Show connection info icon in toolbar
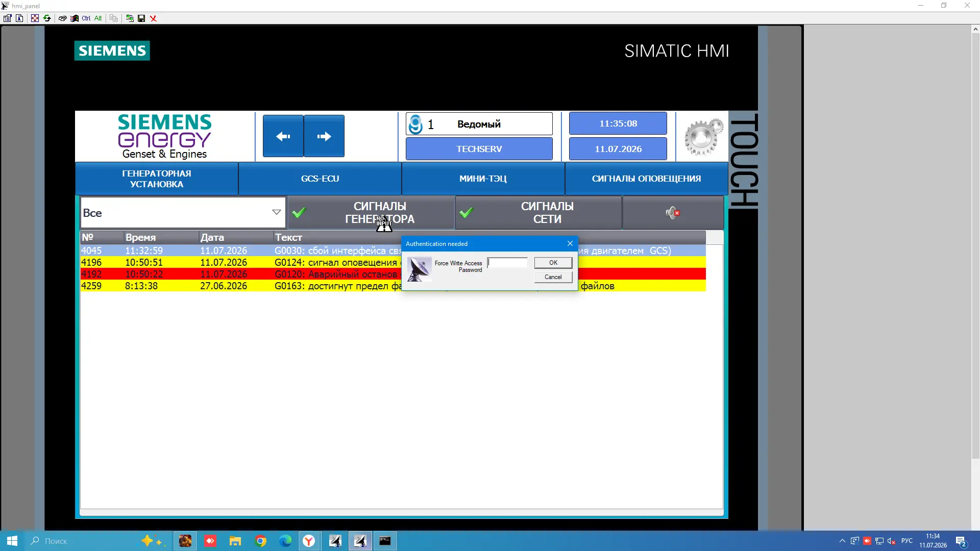 19,18
